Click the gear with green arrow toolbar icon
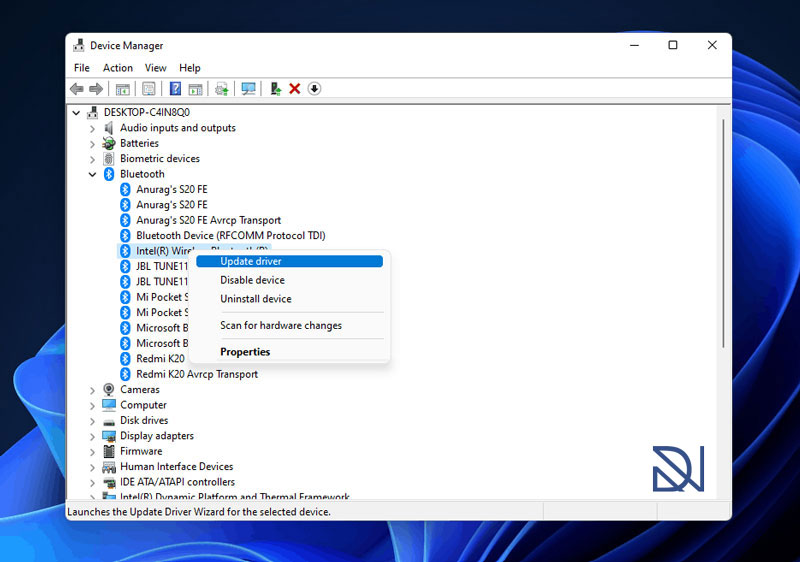 (x=221, y=89)
